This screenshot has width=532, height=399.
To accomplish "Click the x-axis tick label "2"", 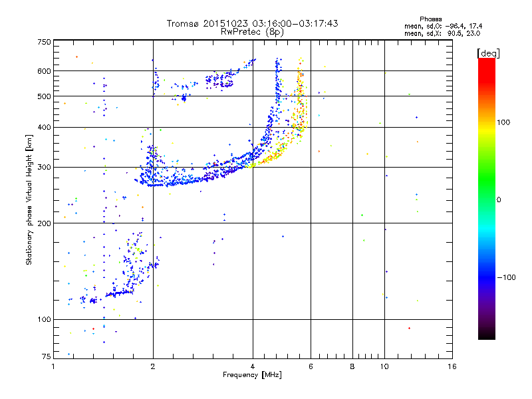I will tap(153, 366).
